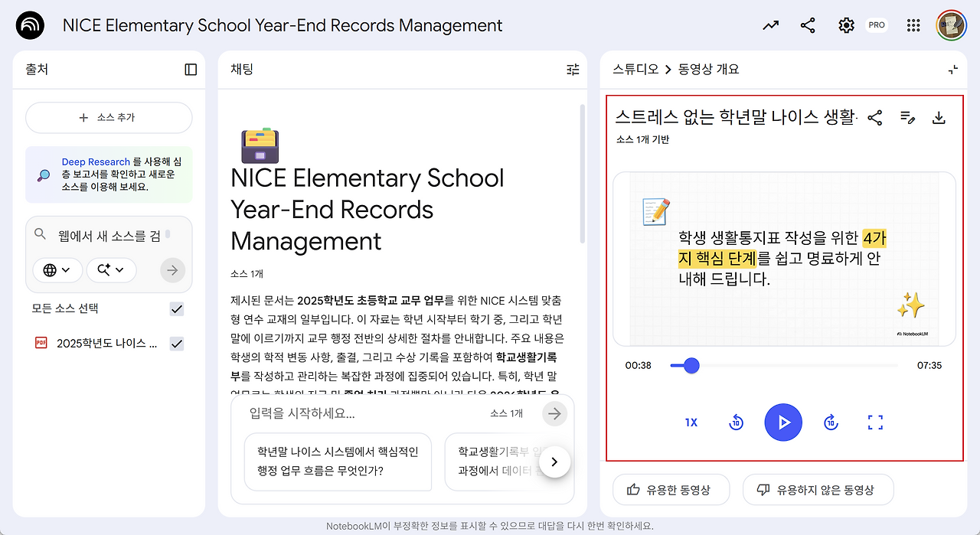Viewport: 980px width, 535px height.
Task: Change the 1X playback speed
Action: click(691, 422)
